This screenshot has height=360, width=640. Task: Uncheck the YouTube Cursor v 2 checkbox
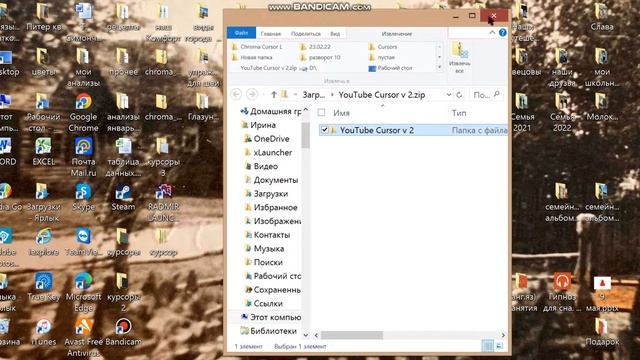click(x=324, y=130)
